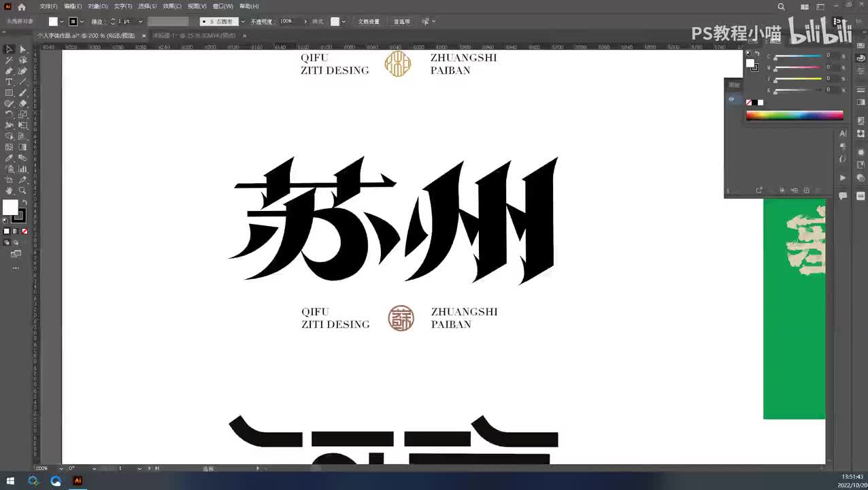Open 文件(F) menu

48,6
